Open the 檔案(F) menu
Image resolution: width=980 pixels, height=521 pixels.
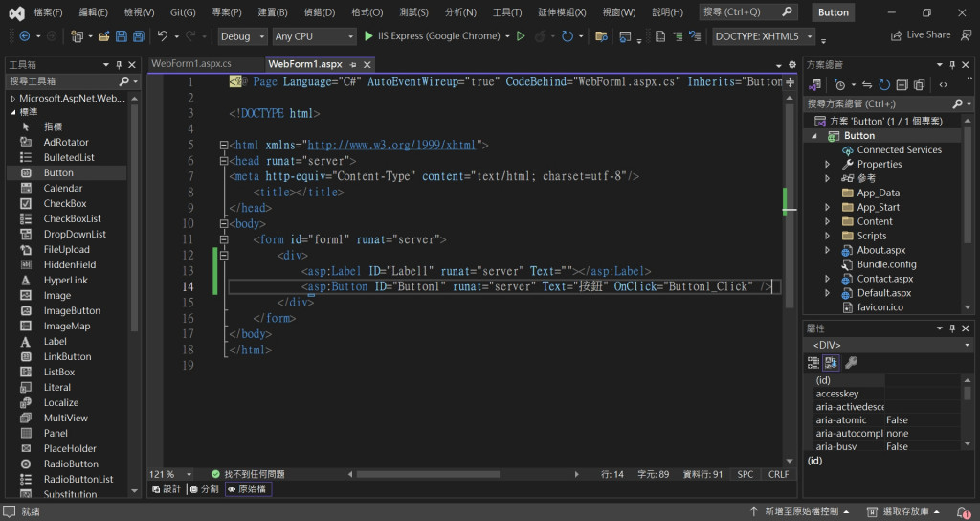pyautogui.click(x=48, y=11)
